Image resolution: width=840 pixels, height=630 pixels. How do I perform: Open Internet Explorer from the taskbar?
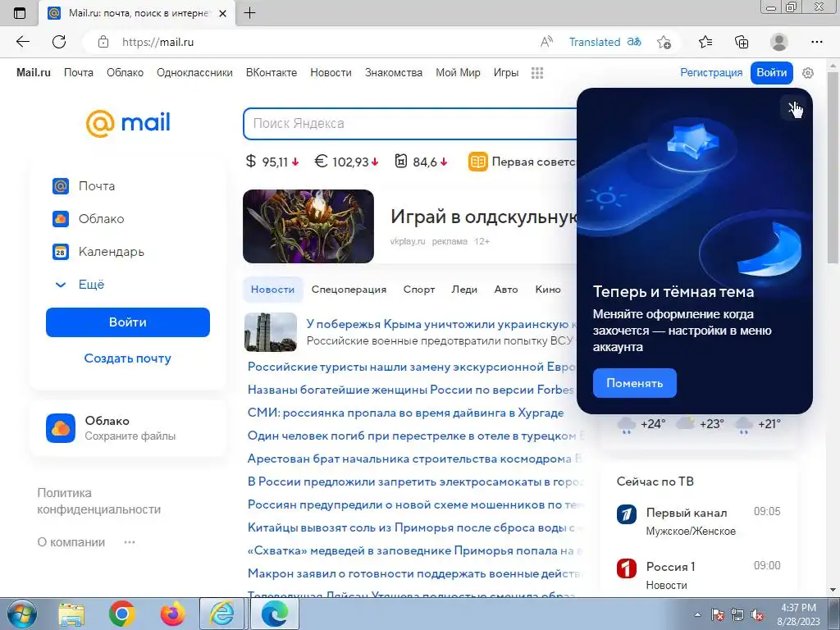click(222, 614)
